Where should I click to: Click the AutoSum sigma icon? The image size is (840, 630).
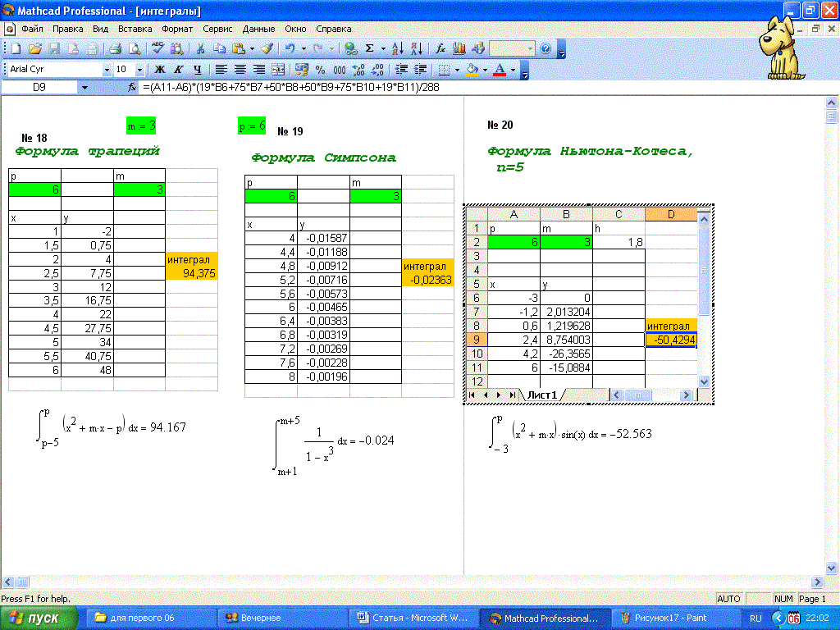click(370, 49)
